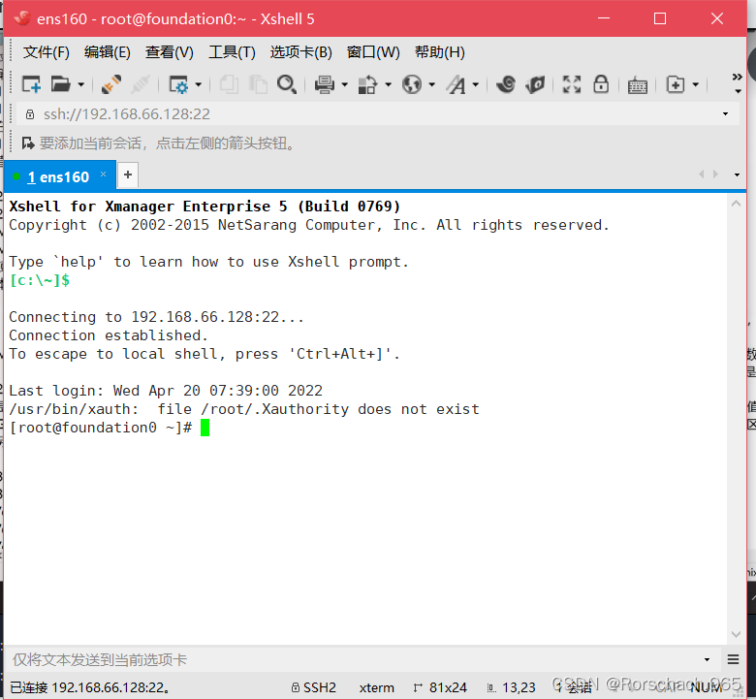The width and height of the screenshot is (756, 700).
Task: Open the 选项卡(B) menu
Action: tap(300, 52)
